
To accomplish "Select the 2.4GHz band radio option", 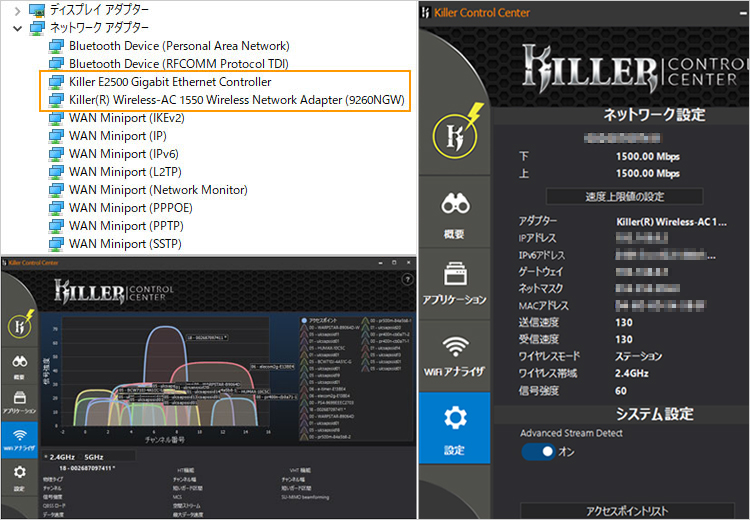I will (x=60, y=457).
